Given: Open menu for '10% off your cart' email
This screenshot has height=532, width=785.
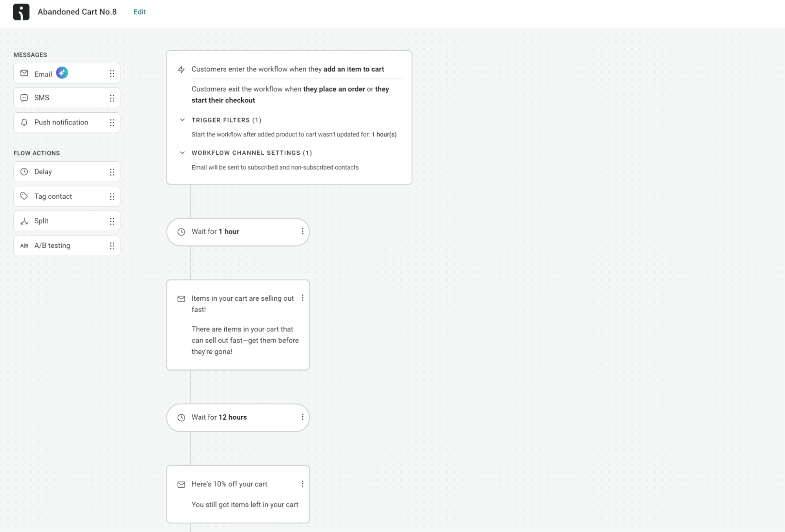Looking at the screenshot, I should [x=302, y=484].
